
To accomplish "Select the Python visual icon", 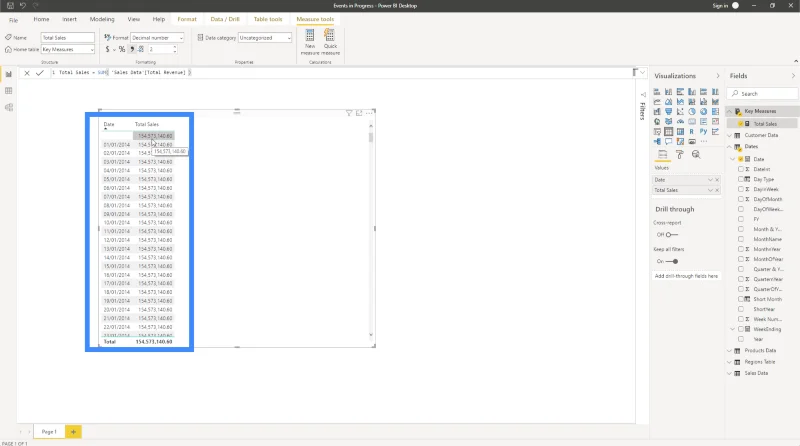I will [704, 132].
